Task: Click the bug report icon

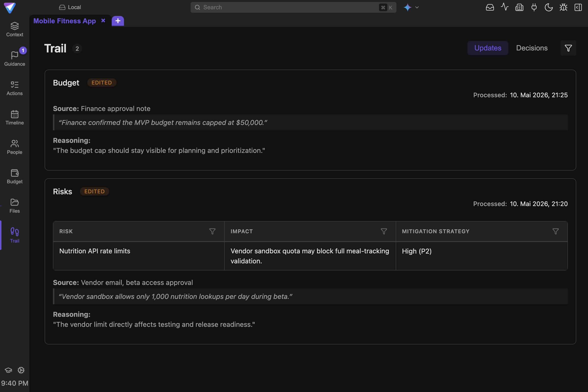Action: click(x=563, y=7)
